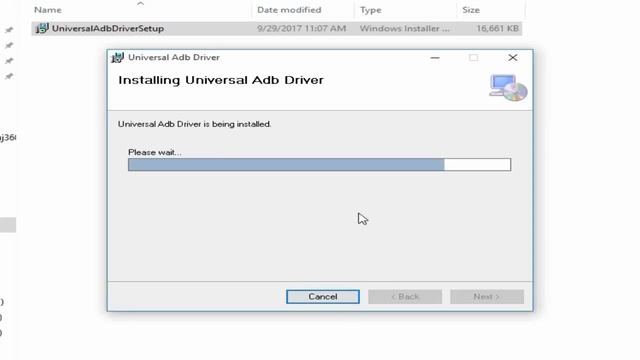Viewport: 640px width, 360px height.
Task: Click the disabled Next button
Action: (x=487, y=297)
